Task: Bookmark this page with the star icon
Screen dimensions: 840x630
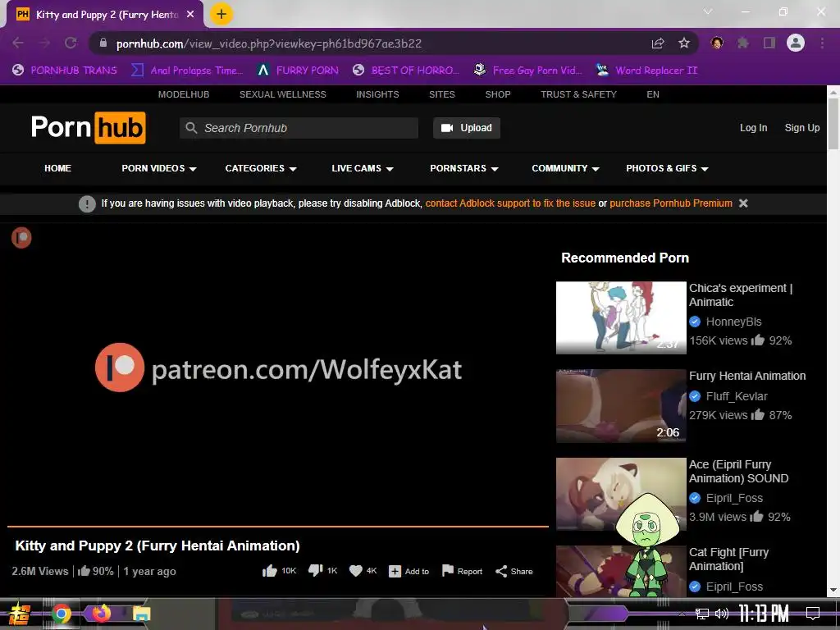Action: click(684, 43)
